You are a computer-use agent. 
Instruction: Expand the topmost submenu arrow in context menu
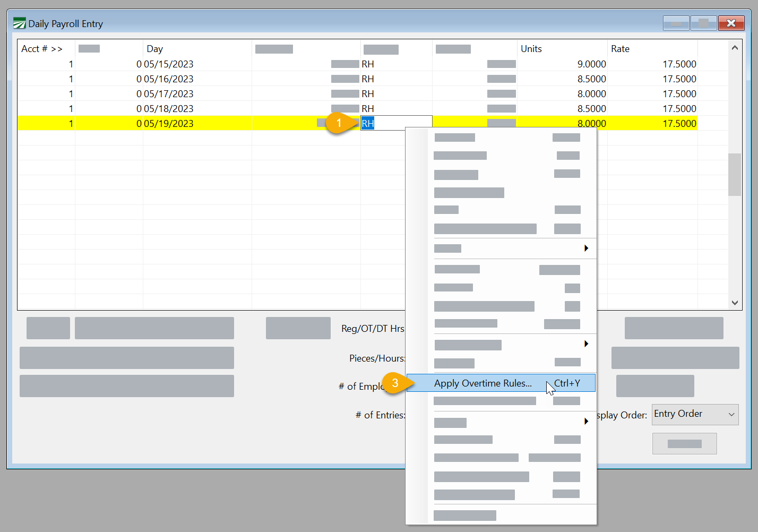pos(586,248)
